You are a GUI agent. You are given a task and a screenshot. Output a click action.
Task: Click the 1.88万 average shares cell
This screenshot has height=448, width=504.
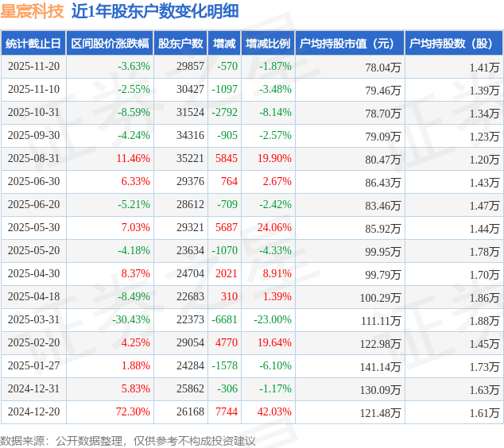click(x=484, y=321)
